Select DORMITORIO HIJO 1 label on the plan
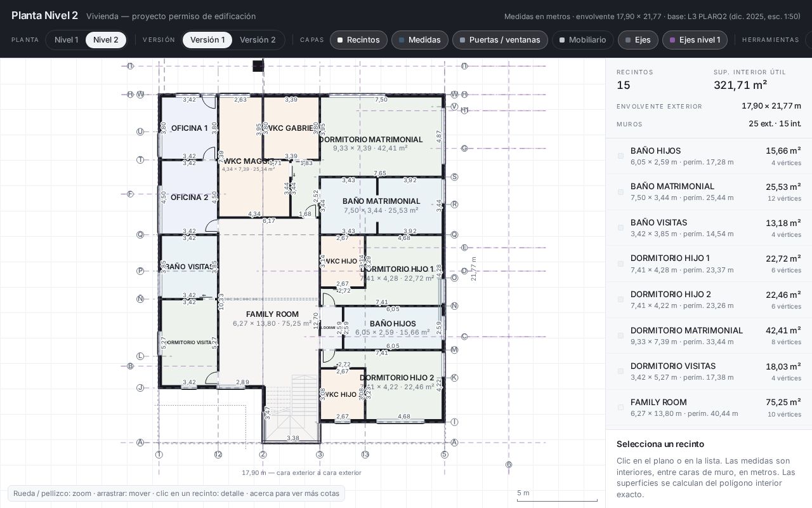The image size is (812, 508). click(397, 269)
